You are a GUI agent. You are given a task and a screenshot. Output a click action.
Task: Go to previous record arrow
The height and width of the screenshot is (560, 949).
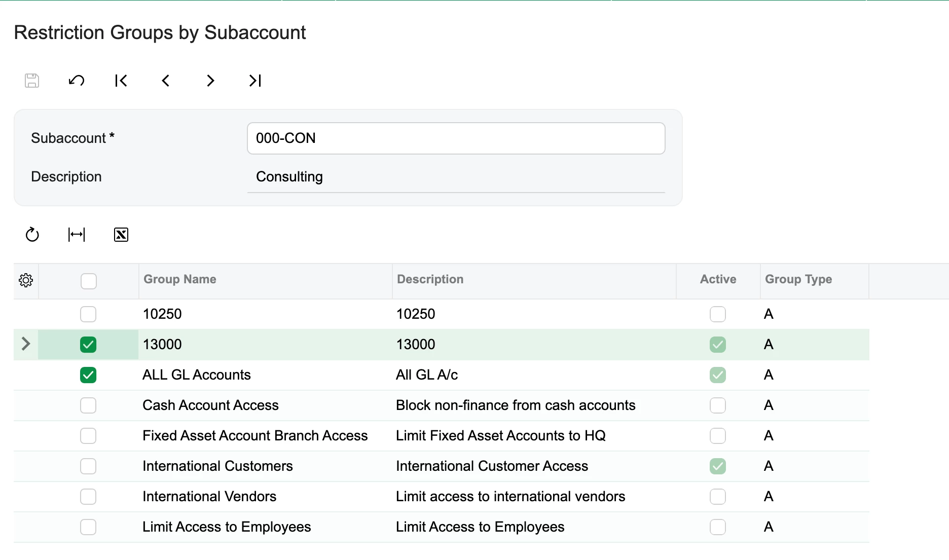166,81
